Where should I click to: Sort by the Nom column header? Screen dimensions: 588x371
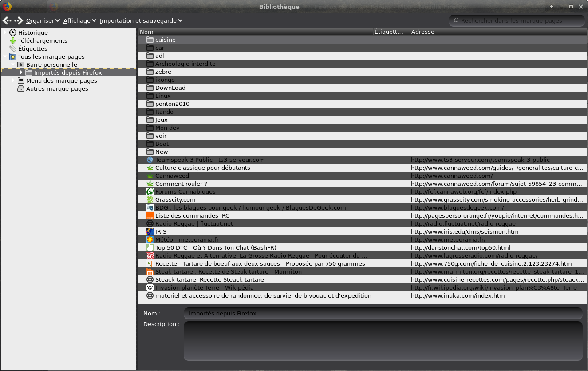[x=256, y=32]
